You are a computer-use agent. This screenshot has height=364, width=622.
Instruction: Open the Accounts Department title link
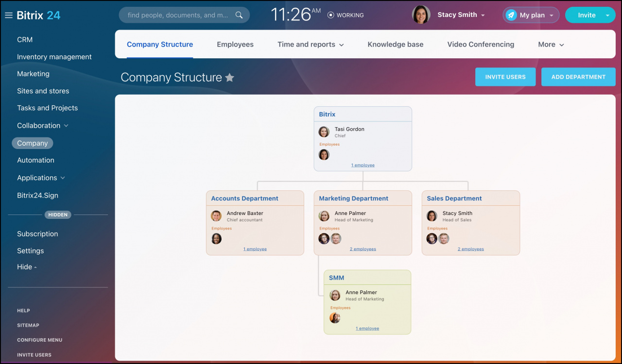coord(245,199)
